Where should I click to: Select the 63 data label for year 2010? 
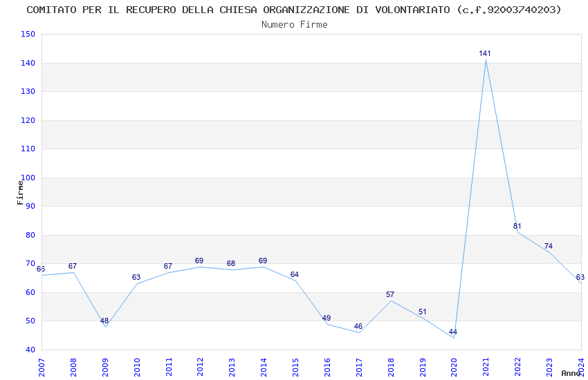pyautogui.click(x=136, y=277)
